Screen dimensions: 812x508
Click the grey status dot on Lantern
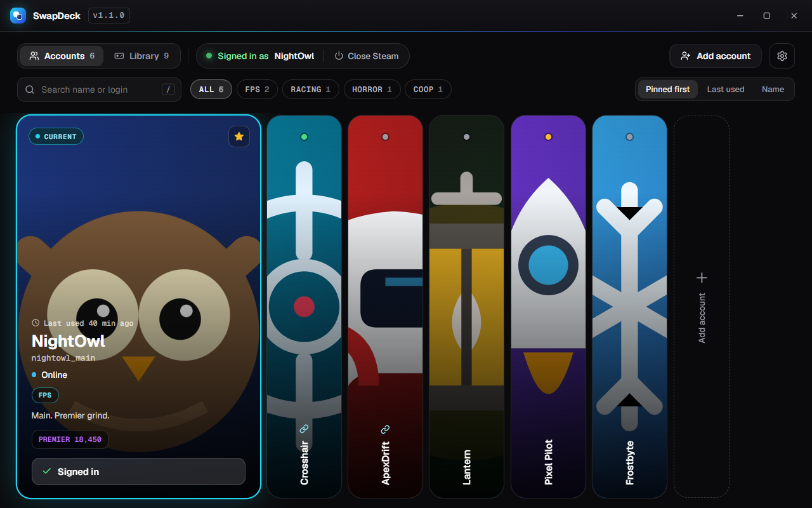466,137
